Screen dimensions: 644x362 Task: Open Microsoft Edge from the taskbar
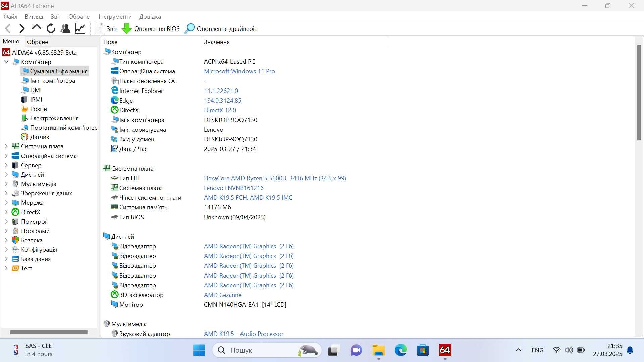pyautogui.click(x=400, y=350)
